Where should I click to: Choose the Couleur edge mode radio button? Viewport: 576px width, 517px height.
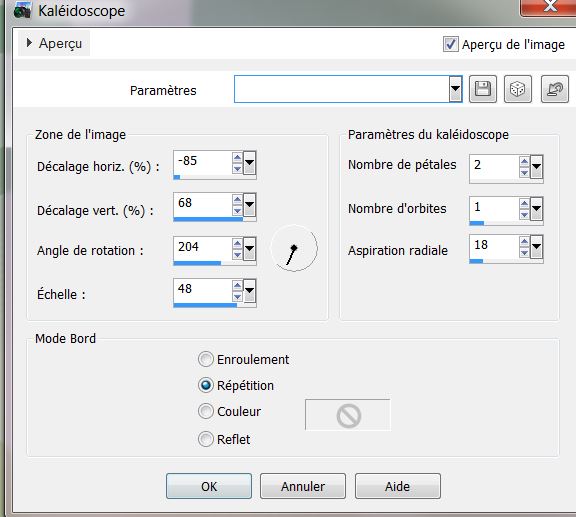(x=206, y=411)
